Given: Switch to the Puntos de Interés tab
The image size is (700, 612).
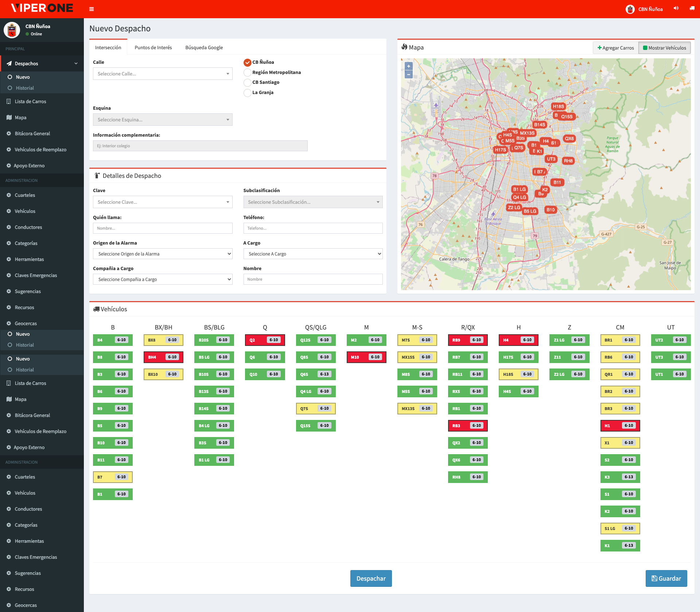Looking at the screenshot, I should pyautogui.click(x=153, y=47).
